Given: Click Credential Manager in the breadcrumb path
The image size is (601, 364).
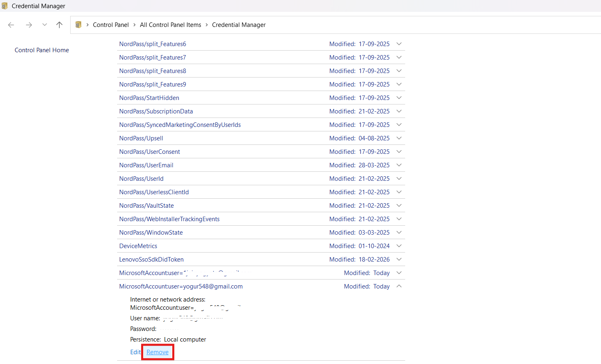Looking at the screenshot, I should (x=239, y=25).
